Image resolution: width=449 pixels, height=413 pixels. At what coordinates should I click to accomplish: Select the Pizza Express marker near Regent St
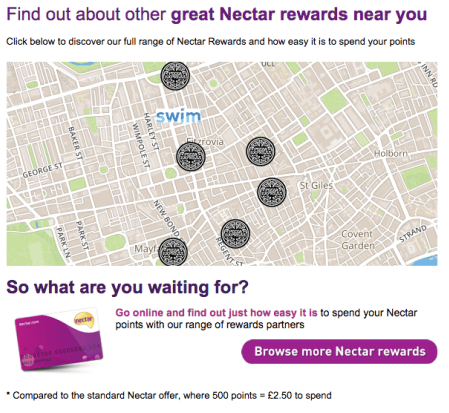coord(235,234)
